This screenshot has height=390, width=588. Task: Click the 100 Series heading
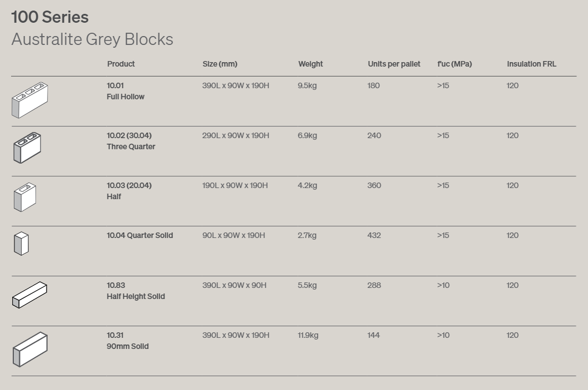[50, 17]
